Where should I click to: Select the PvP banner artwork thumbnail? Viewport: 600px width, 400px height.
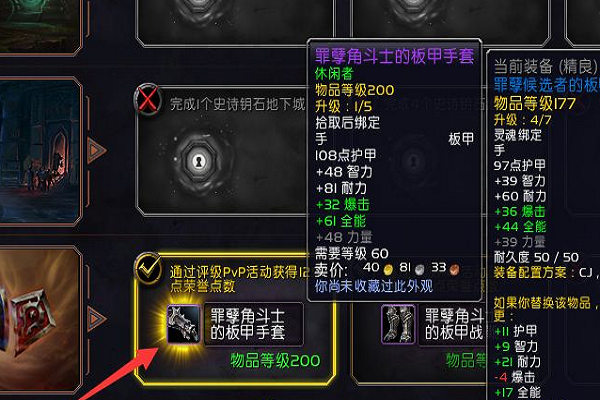40,320
